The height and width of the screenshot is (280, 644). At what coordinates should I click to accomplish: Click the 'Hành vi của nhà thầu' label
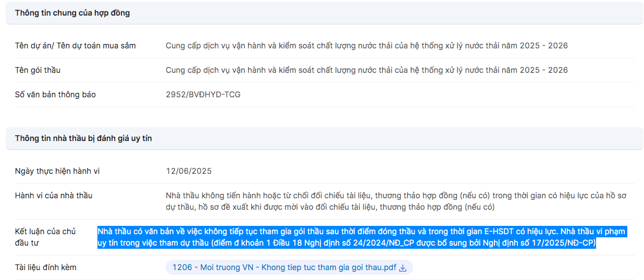point(54,196)
